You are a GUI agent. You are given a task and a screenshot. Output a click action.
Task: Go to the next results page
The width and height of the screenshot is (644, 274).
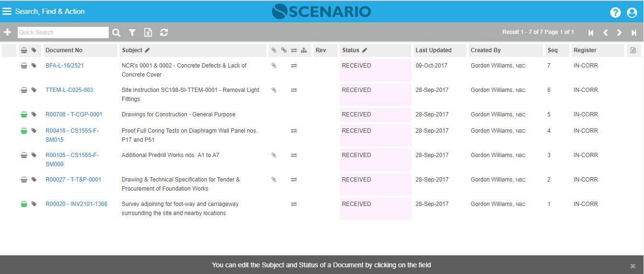(x=620, y=33)
